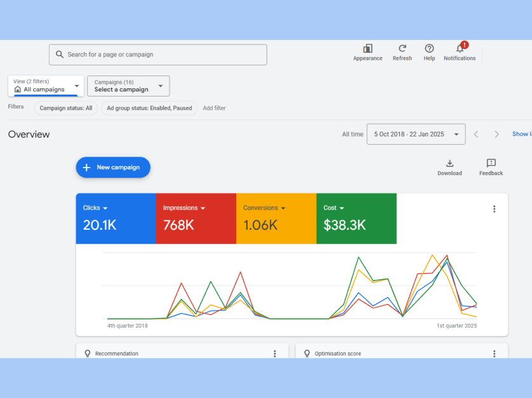This screenshot has width=532, height=398.
Task: Open Recommendation card three-dot menu
Action: point(275,354)
